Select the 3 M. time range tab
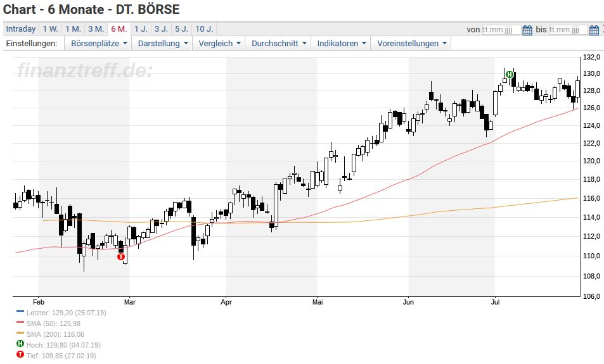The height and width of the screenshot is (364, 604). coord(96,29)
